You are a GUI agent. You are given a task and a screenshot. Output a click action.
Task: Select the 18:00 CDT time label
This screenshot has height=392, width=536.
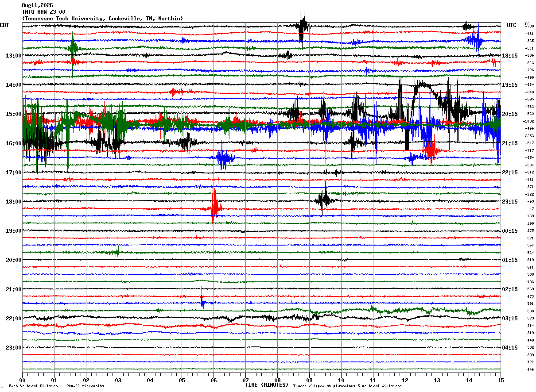(14, 202)
